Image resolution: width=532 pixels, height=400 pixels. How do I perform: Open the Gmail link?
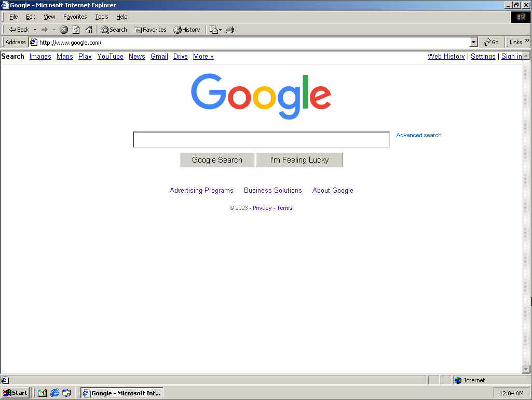pyautogui.click(x=159, y=57)
